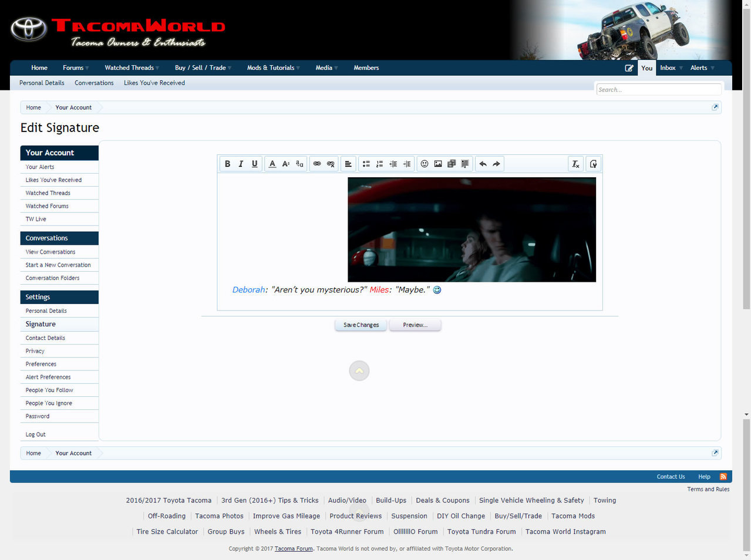Insert an unordered bullet list
The width and height of the screenshot is (751, 560).
[x=366, y=164]
